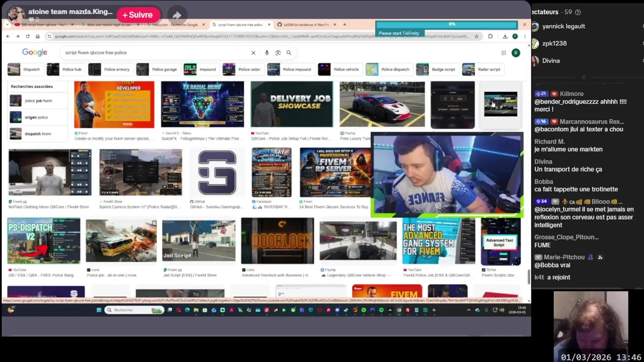Click the Windows Start button in taskbar
644x362 pixels.
tap(99, 310)
